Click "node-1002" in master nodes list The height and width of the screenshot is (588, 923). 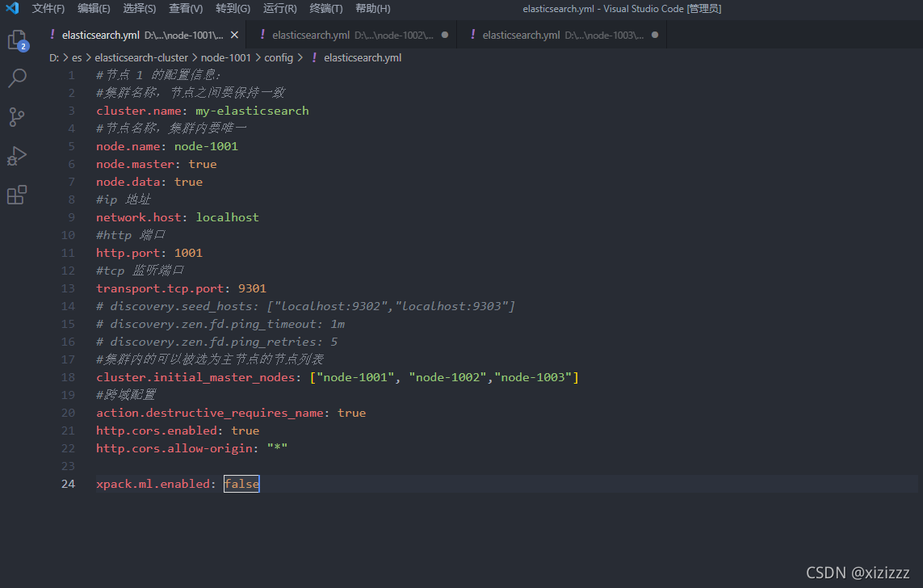448,377
